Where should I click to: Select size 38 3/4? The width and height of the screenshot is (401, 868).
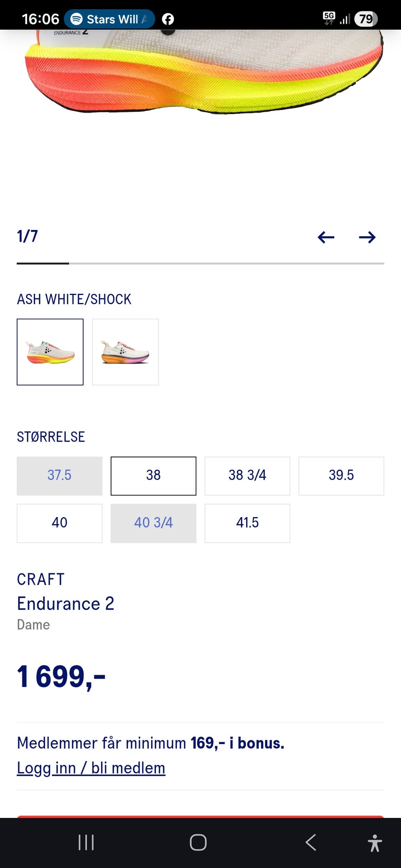pyautogui.click(x=247, y=476)
